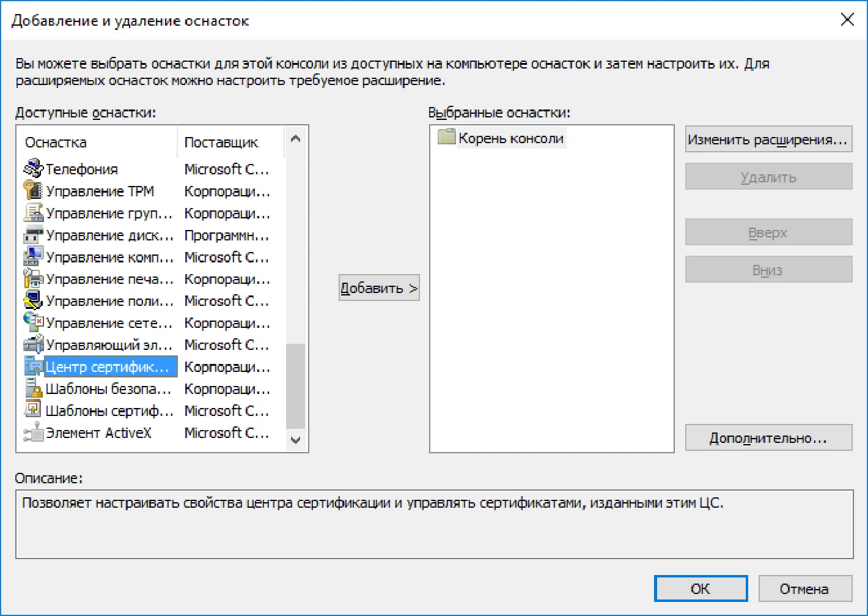Click the Программн... supplier cell
Image resolution: width=868 pixels, height=616 pixels.
(x=226, y=235)
